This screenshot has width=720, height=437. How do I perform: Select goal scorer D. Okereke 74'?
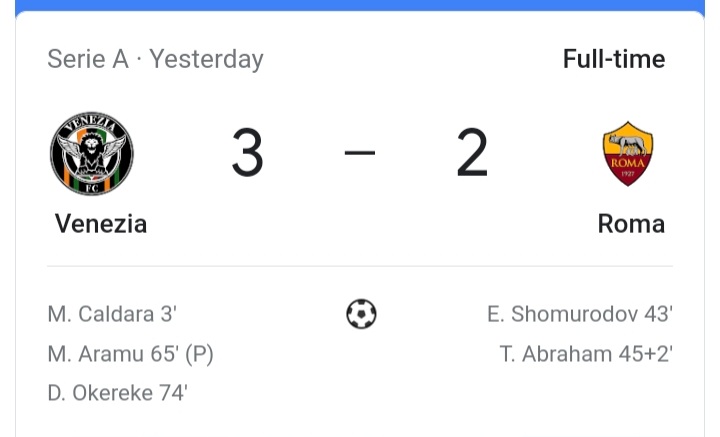coord(117,393)
